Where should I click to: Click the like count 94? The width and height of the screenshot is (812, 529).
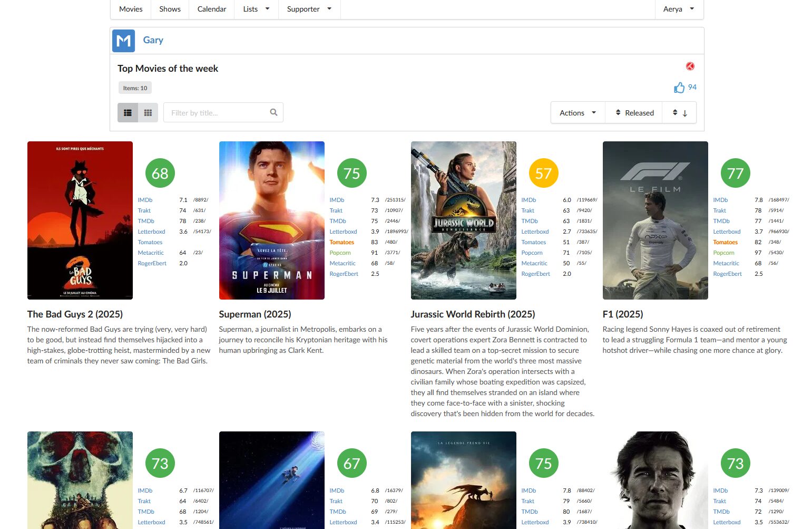pos(692,87)
